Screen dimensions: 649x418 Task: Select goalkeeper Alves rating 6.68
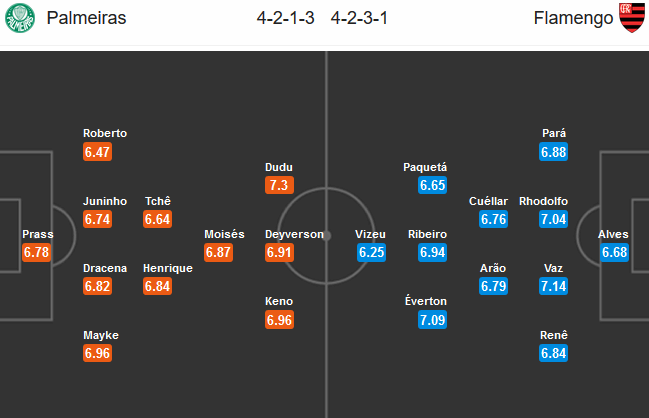(x=614, y=252)
